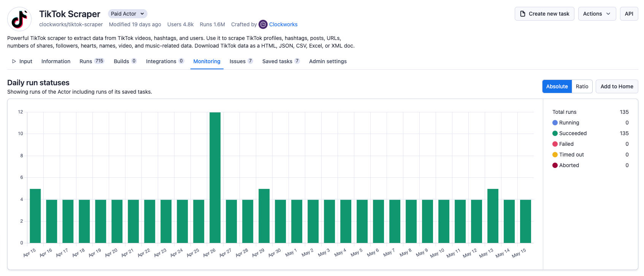Image resolution: width=644 pixels, height=276 pixels.
Task: Click Runs 1.6M text
Action: coord(213,24)
